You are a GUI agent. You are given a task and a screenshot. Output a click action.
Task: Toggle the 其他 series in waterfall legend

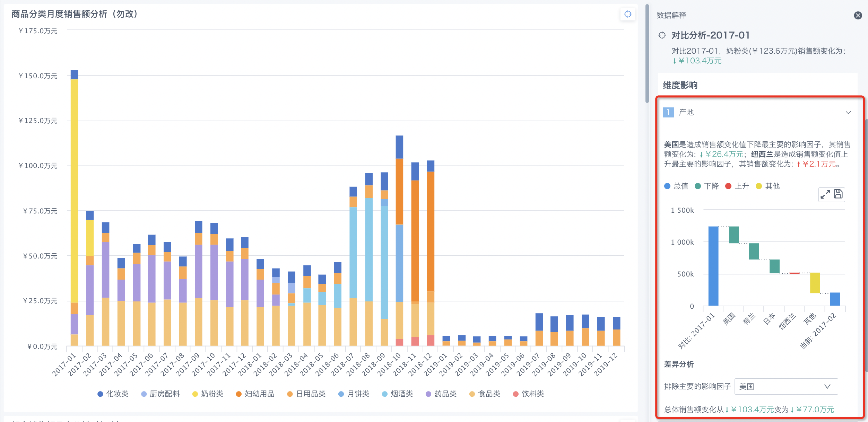(768, 186)
